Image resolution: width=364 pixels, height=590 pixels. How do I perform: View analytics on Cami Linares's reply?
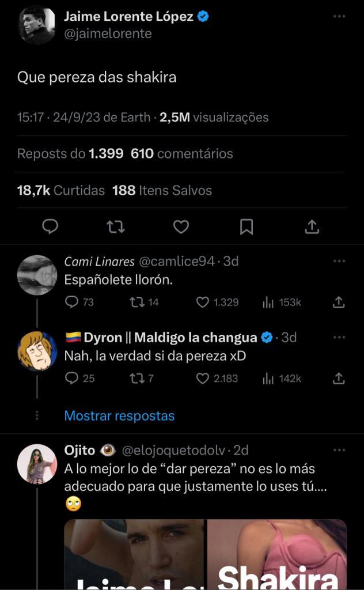point(268,302)
